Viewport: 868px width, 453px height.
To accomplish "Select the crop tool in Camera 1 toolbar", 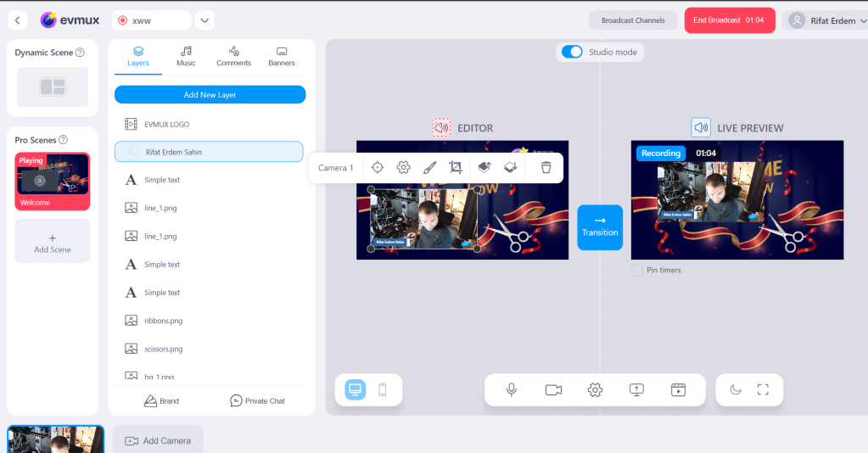I will (456, 168).
